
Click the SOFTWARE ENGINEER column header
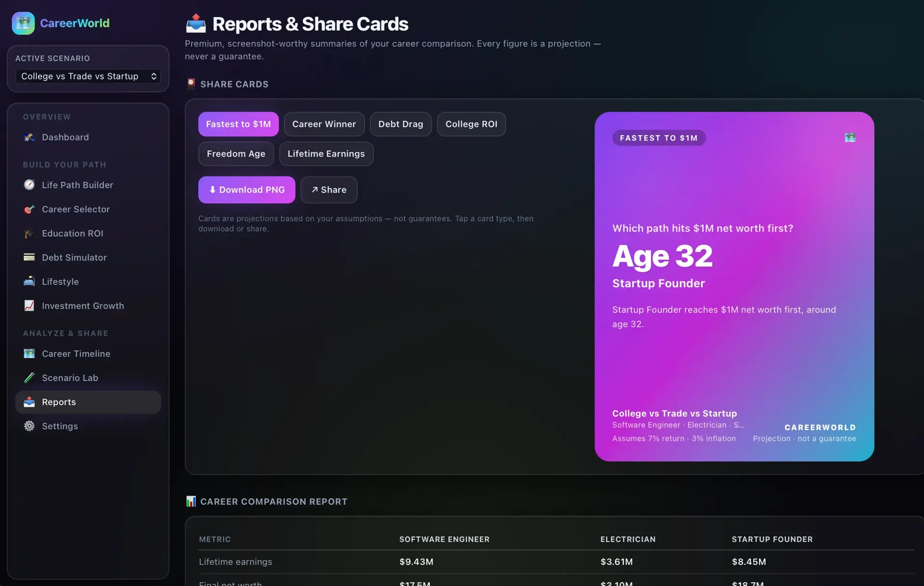444,539
